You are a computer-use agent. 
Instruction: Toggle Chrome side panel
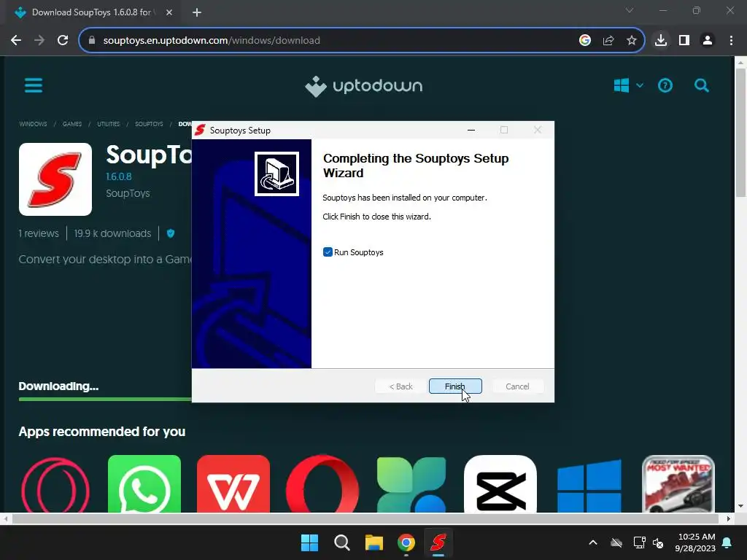coord(684,41)
